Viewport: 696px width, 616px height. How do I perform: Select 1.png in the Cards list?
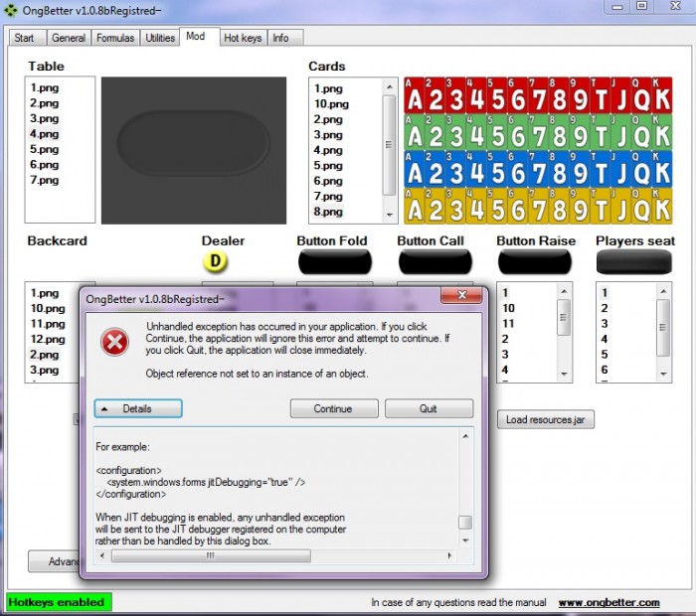[328, 88]
